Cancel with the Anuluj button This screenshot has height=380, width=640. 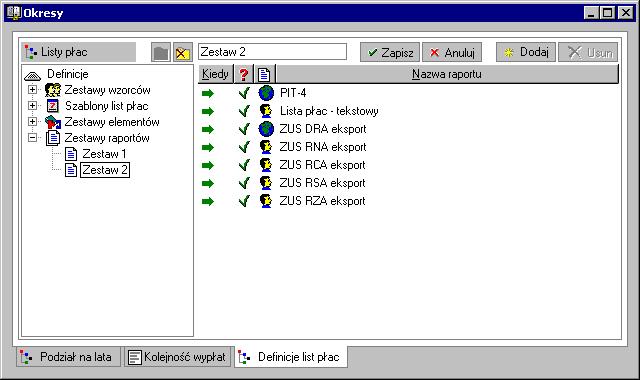pyautogui.click(x=452, y=52)
